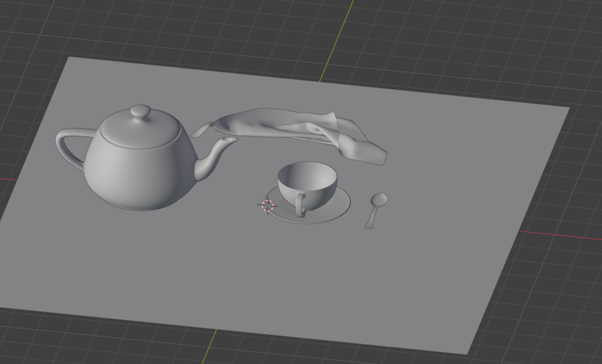Click the teacup's handle

coord(300,205)
